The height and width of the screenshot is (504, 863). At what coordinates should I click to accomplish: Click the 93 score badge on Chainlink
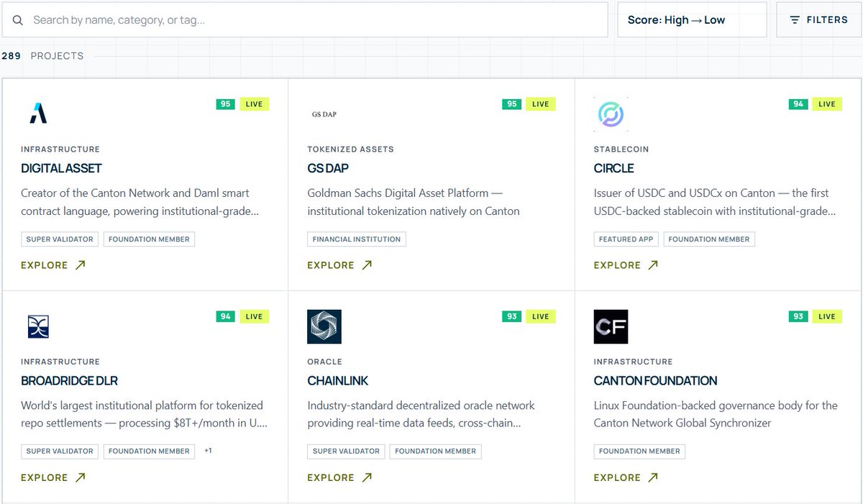(512, 316)
